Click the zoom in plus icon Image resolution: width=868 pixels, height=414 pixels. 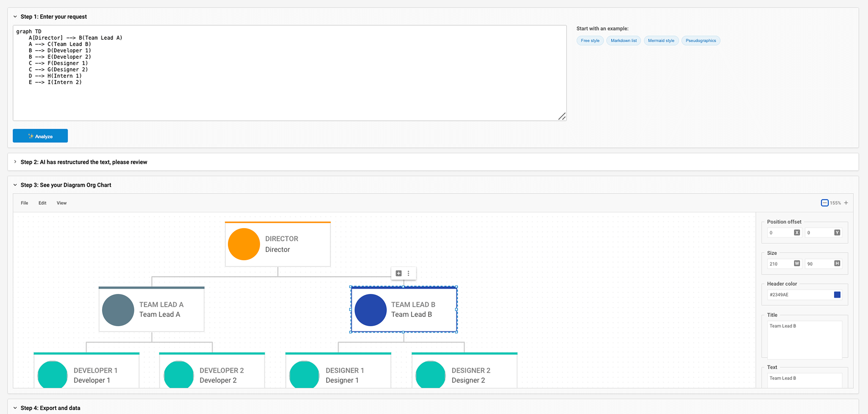tap(846, 203)
